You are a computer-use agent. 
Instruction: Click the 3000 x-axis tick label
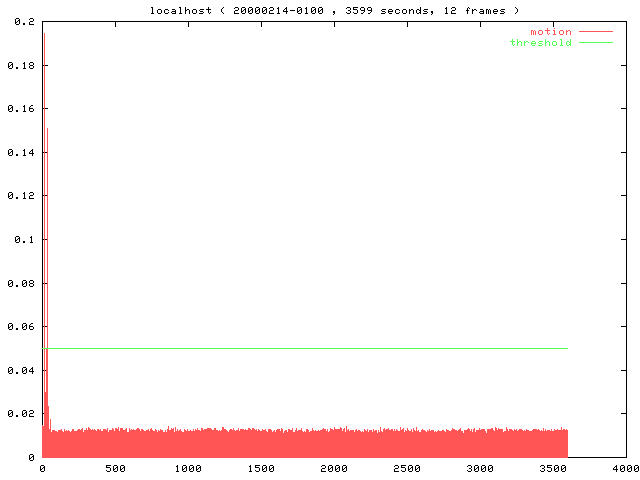480,468
